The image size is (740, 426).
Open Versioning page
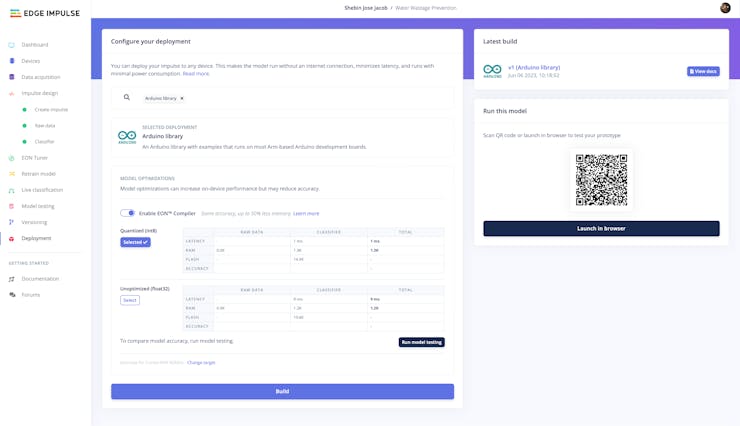34,222
